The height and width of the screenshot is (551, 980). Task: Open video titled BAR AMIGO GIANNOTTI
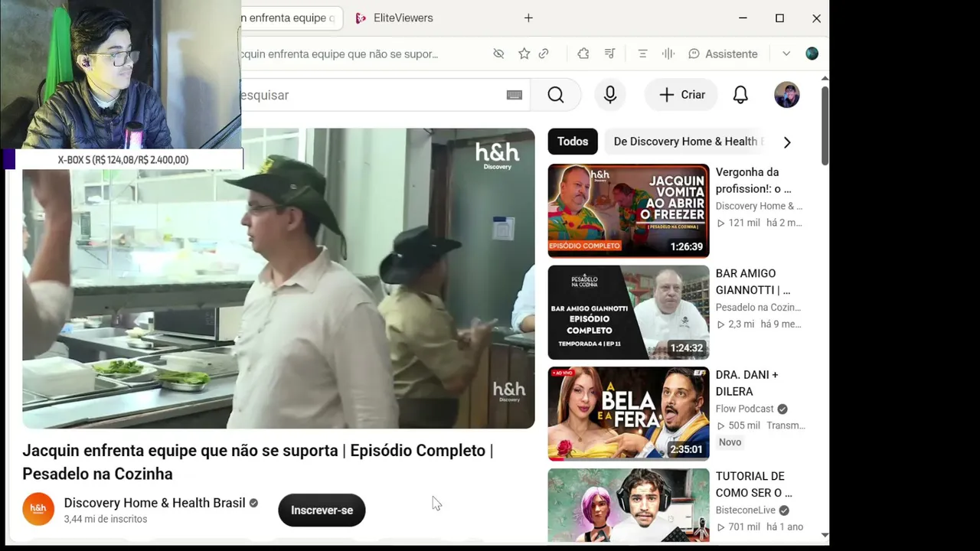pos(753,282)
